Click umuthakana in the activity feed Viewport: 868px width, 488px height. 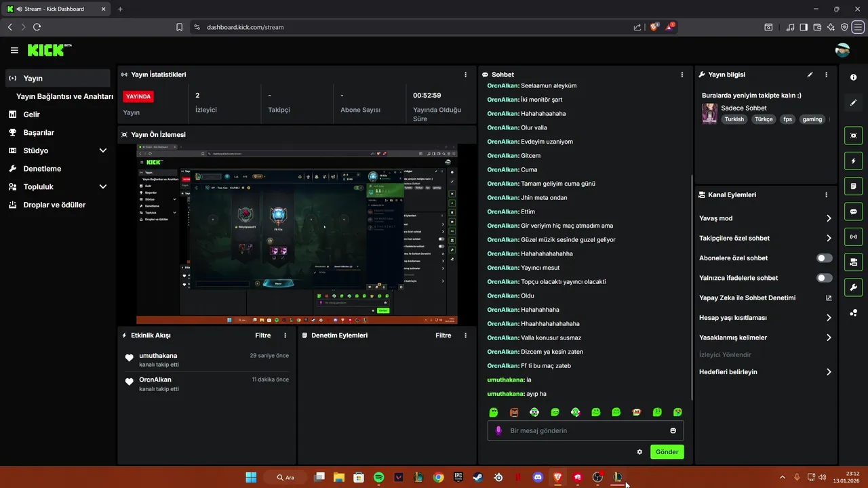pyautogui.click(x=158, y=356)
